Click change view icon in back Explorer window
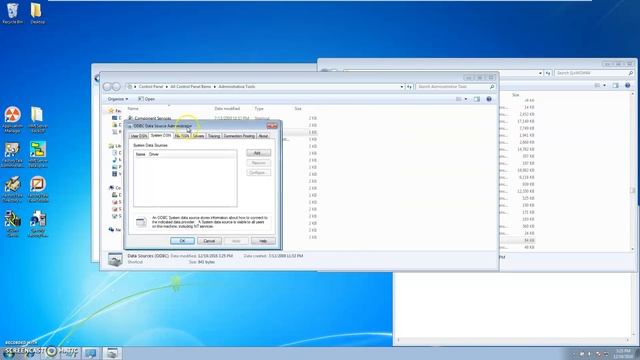 point(597,85)
